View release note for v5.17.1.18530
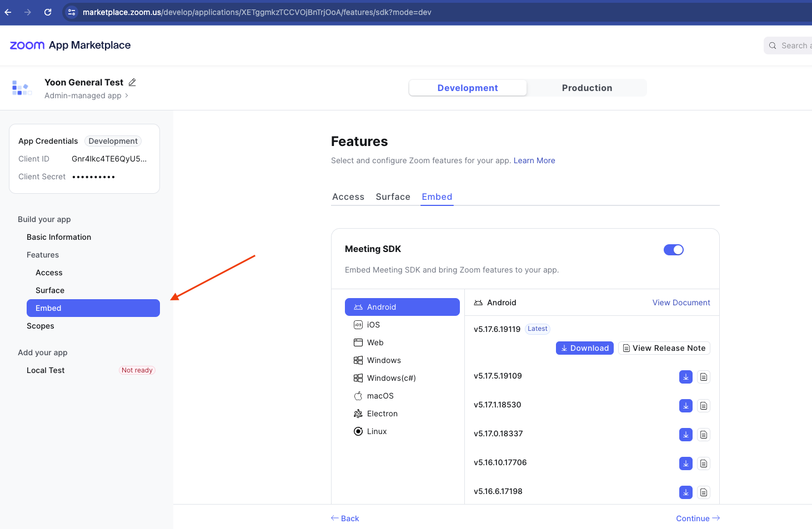 (704, 406)
